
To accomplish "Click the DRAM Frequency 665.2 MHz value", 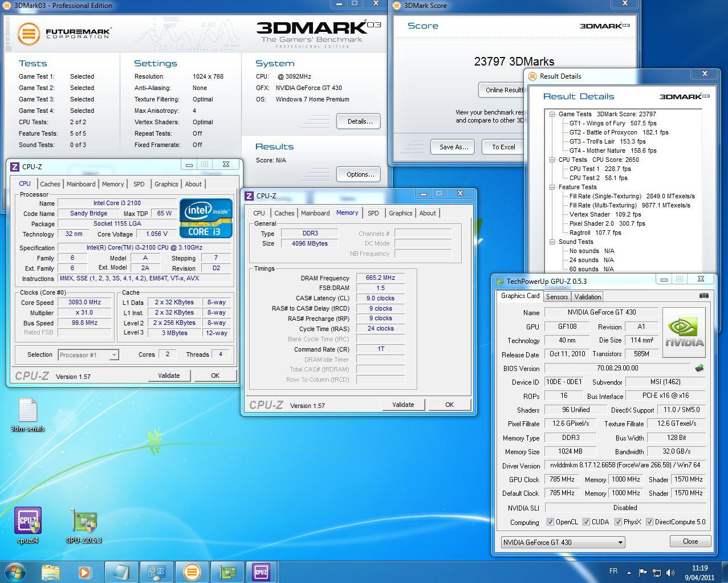I will tap(380, 278).
